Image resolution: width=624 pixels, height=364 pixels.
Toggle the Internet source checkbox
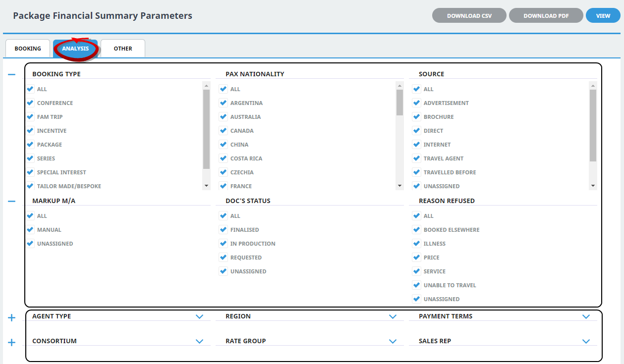[417, 145]
